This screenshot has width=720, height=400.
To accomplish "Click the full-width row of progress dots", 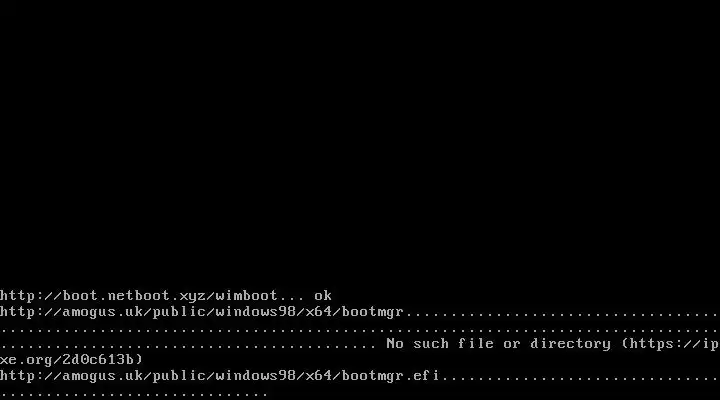I will (x=360, y=331).
